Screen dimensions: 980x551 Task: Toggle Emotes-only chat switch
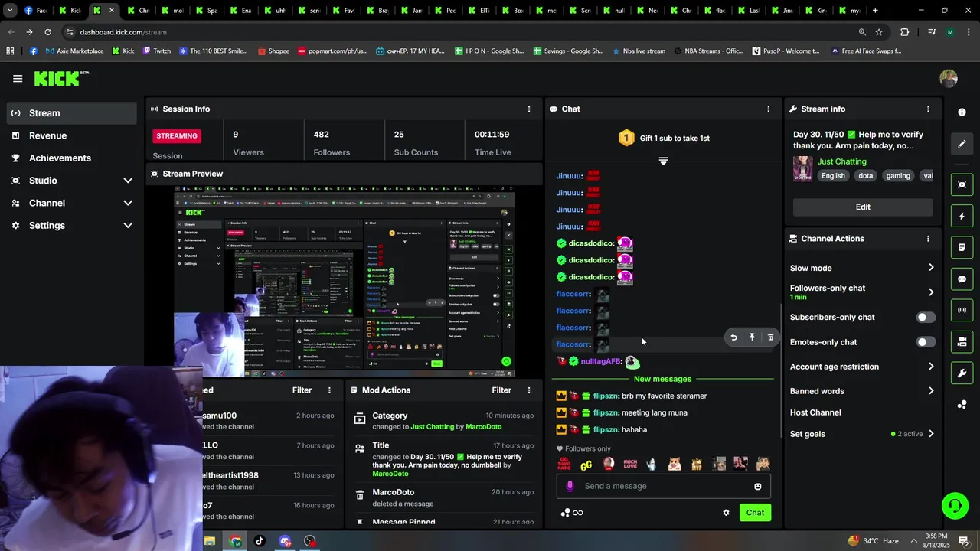click(925, 342)
